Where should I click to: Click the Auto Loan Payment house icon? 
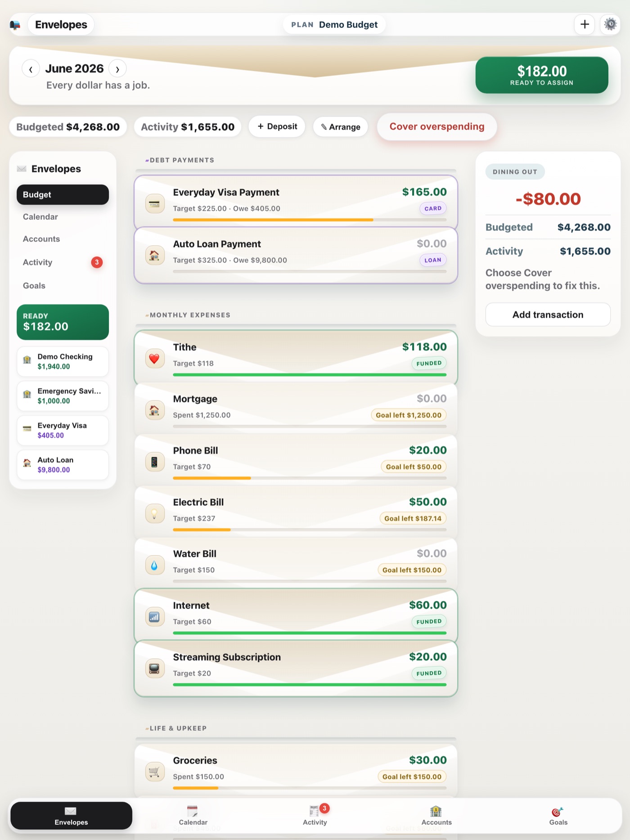pyautogui.click(x=154, y=256)
